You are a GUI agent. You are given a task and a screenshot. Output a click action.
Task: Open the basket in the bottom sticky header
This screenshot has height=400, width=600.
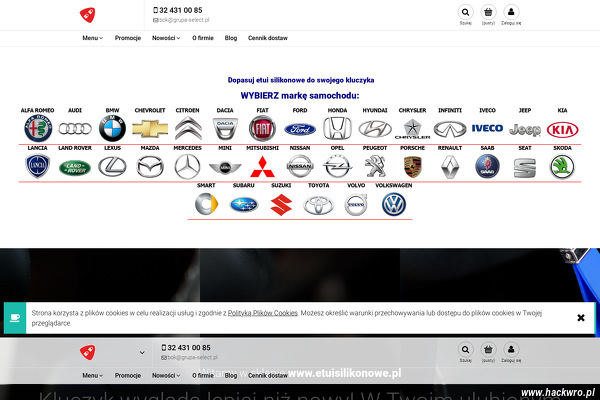[488, 349]
